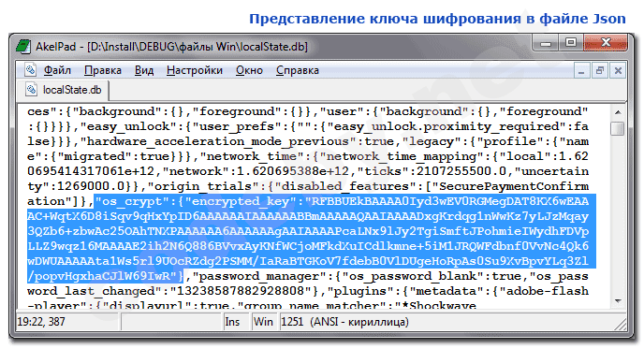Close the inner localState.db document
Viewport: 644px width, 349px height.
618,70
